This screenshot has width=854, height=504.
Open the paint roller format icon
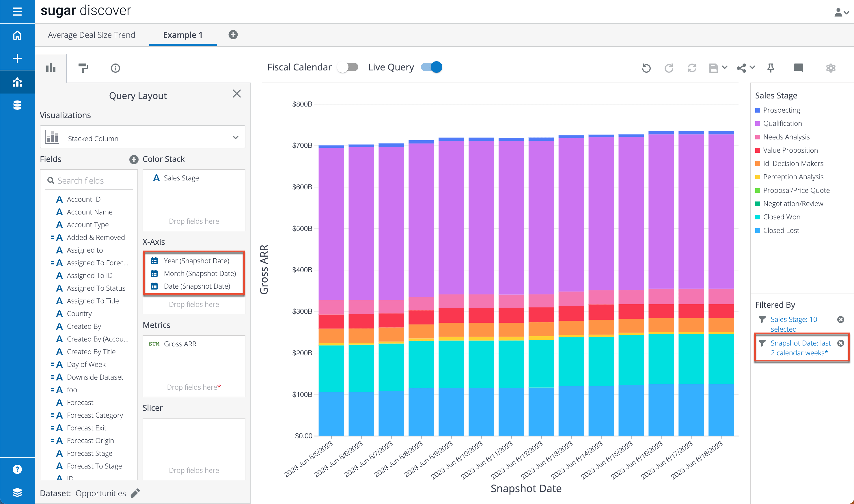click(x=83, y=68)
